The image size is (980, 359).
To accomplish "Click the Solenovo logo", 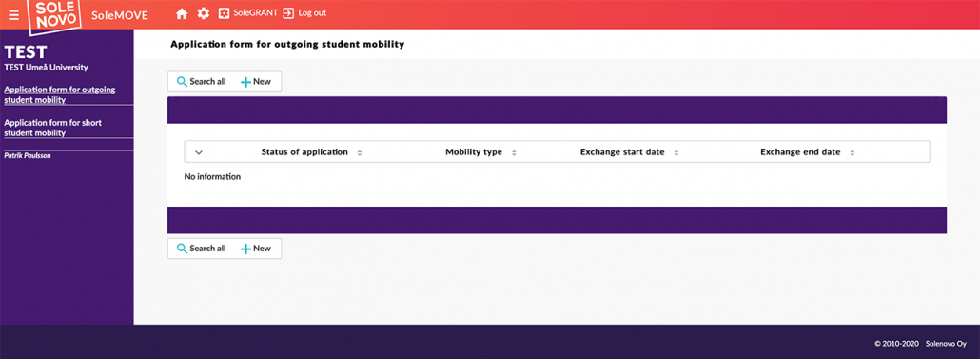I will (x=55, y=15).
